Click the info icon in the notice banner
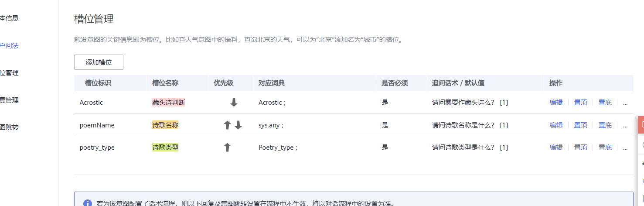Screen dimensions: 644x206 (x=88, y=203)
